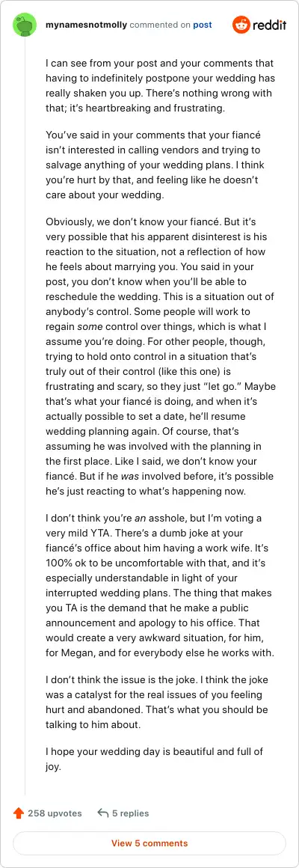Follow the blue "post" link
This screenshot has width=299, height=868.
tap(203, 25)
